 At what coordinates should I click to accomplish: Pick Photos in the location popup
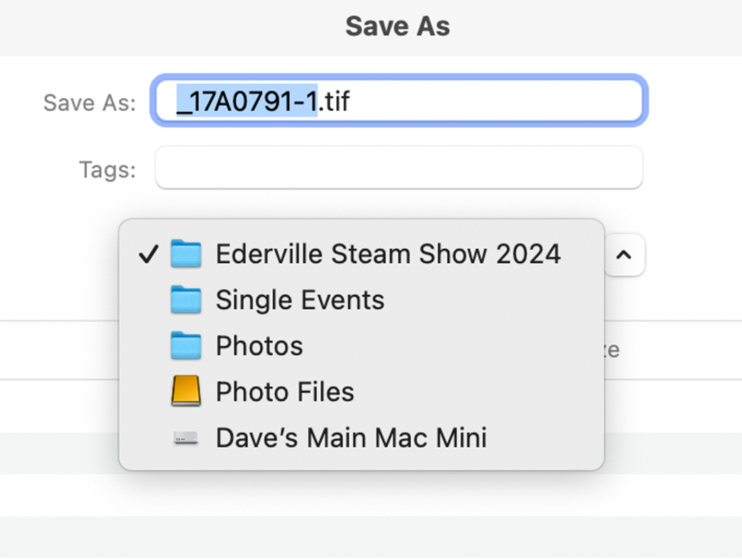(259, 346)
